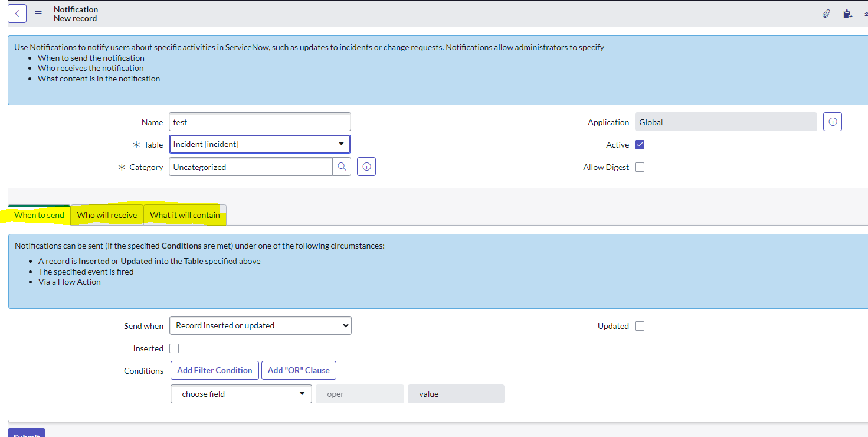Click the Category lookup magnifier icon
The width and height of the screenshot is (868, 437).
pyautogui.click(x=342, y=167)
